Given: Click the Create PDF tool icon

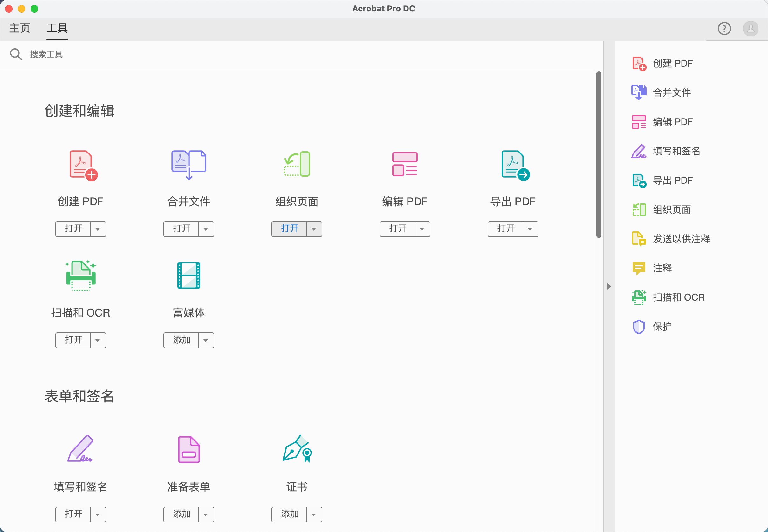Looking at the screenshot, I should click(83, 165).
